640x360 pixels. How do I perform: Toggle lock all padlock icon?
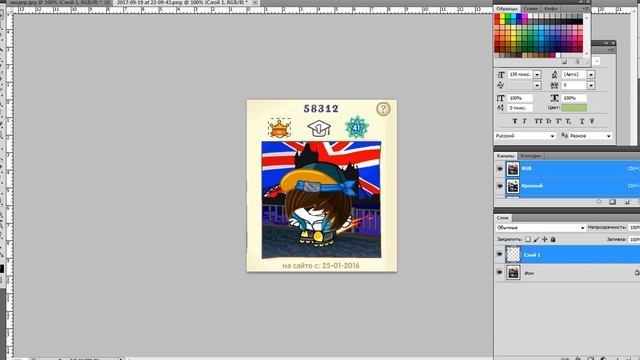[553, 239]
